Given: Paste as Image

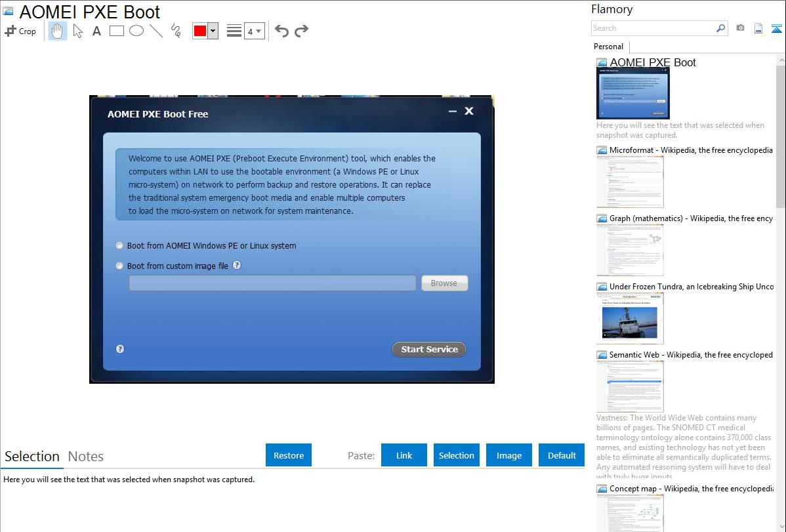Looking at the screenshot, I should click(x=508, y=455).
